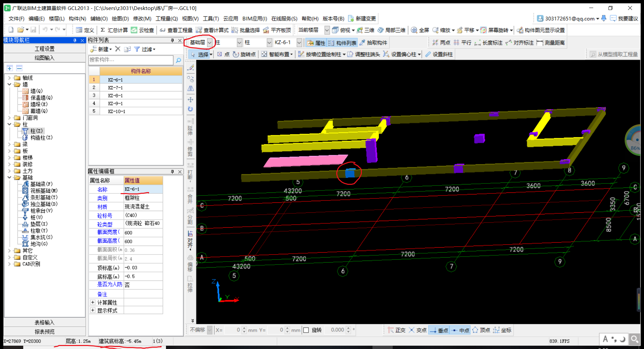This screenshot has height=349, width=644.
Task: Activate 长度标注 length dimension tool
Action: [x=488, y=43]
